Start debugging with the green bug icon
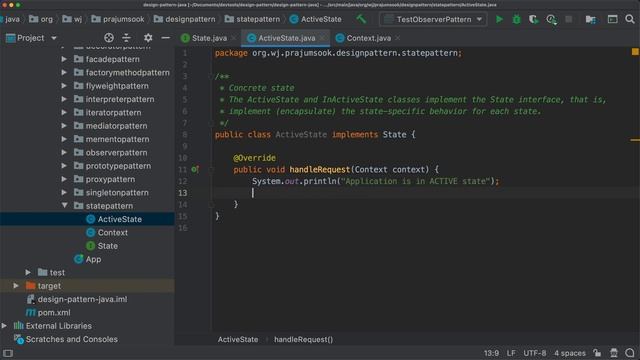This screenshot has width=640, height=360. point(516,19)
